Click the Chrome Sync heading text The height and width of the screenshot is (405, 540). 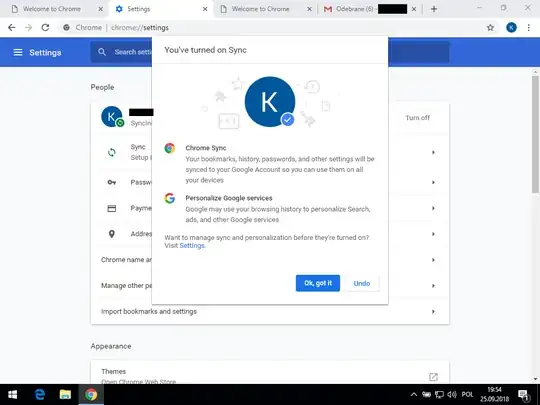206,148
